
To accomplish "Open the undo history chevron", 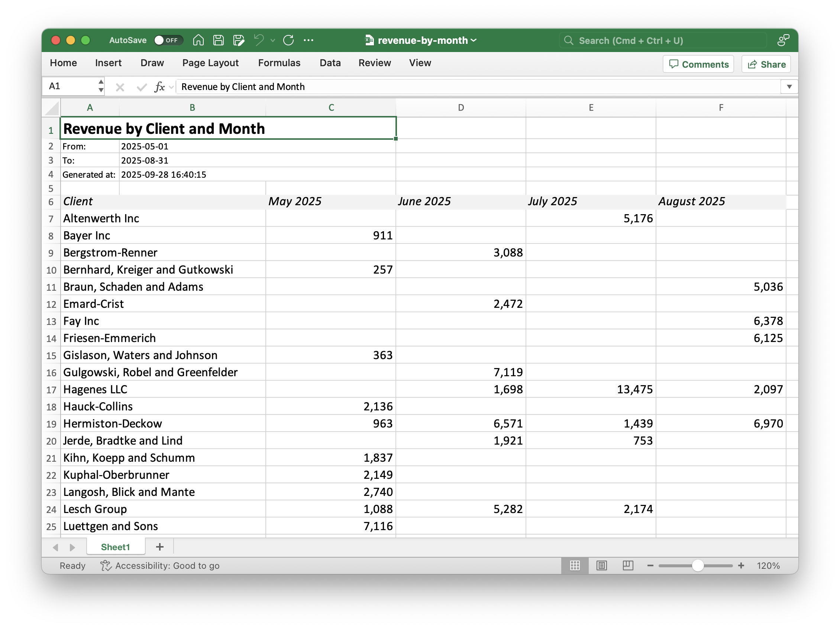I will click(x=272, y=41).
